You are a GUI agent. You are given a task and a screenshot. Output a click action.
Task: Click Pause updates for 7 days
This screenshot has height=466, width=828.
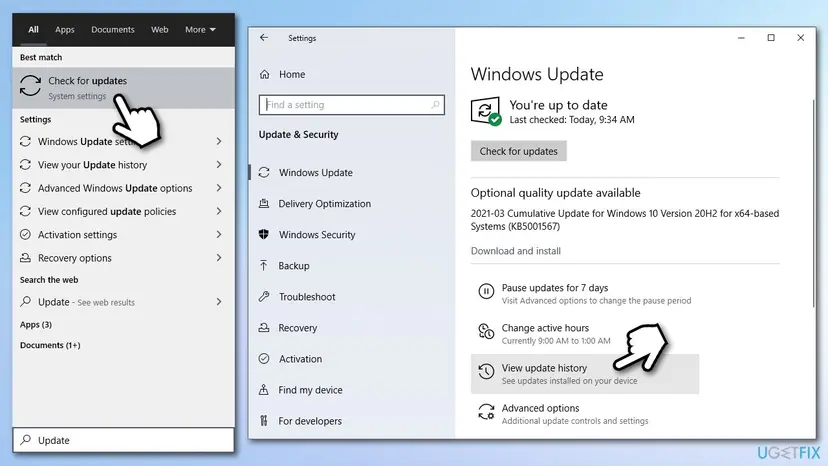585,293
